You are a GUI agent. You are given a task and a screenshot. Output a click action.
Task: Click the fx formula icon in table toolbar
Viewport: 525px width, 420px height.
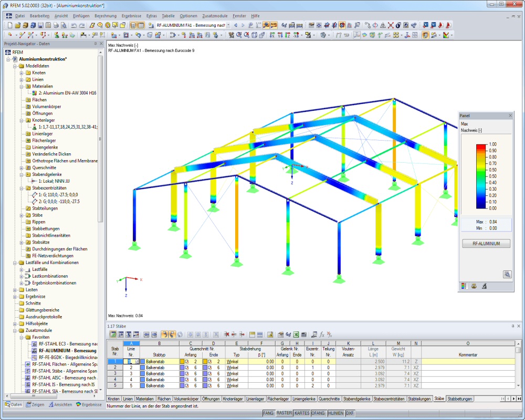point(322,334)
